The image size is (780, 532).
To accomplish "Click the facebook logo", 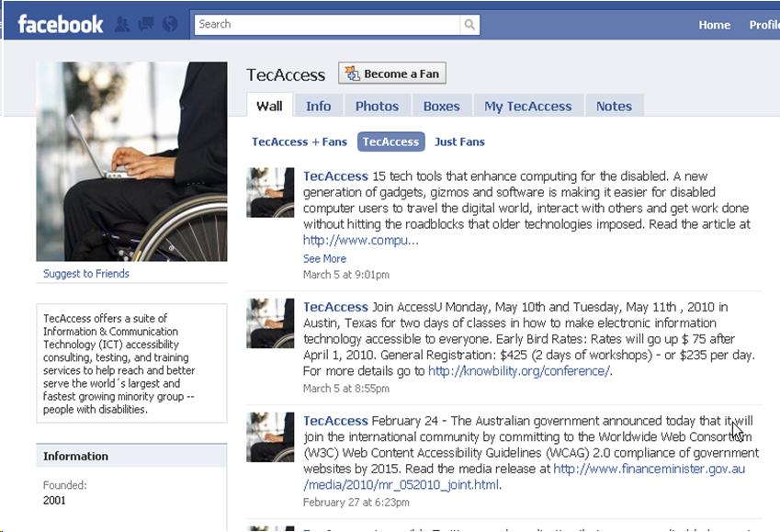I will (x=61, y=25).
